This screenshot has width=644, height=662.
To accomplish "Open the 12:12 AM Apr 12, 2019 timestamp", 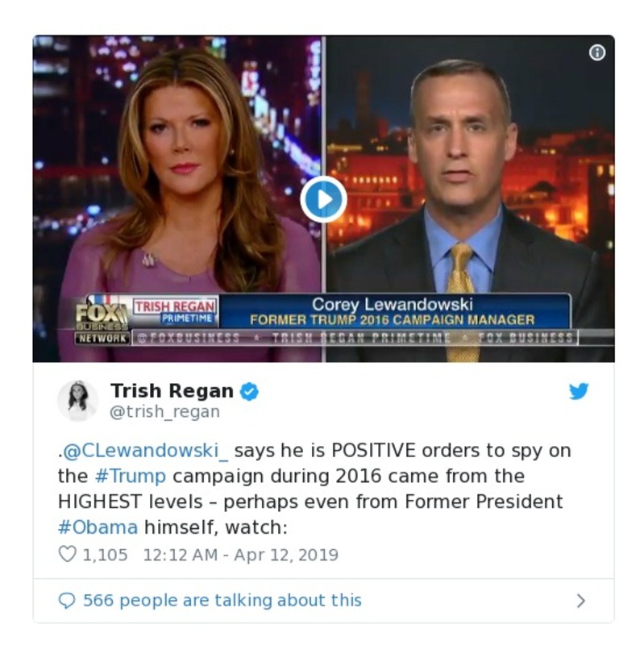I will tap(240, 555).
